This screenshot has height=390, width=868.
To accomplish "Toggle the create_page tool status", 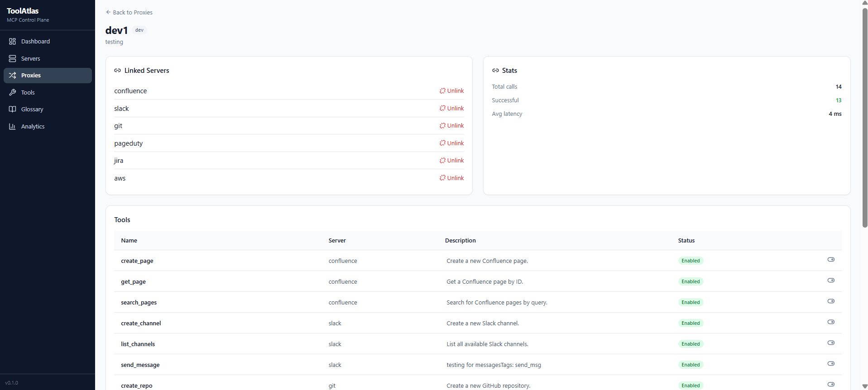I will (831, 260).
